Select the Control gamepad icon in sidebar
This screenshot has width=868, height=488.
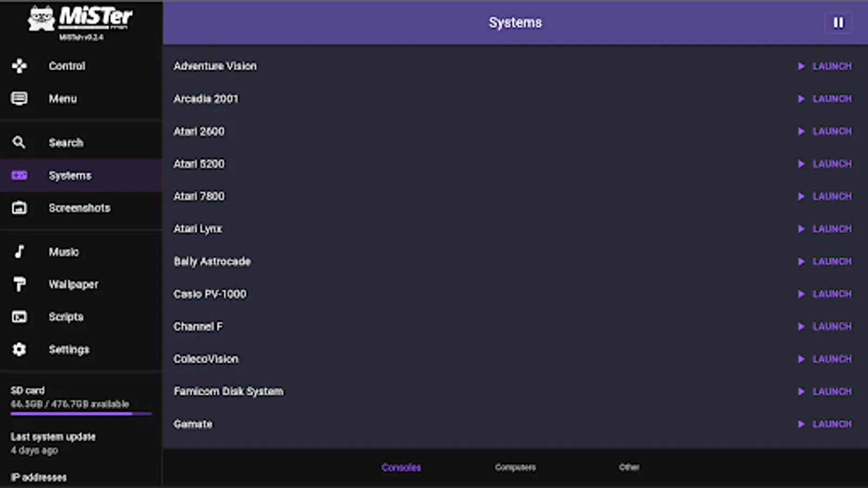(20, 66)
